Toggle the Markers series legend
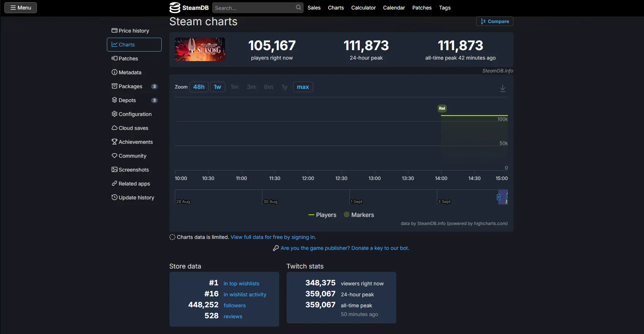 click(x=359, y=215)
